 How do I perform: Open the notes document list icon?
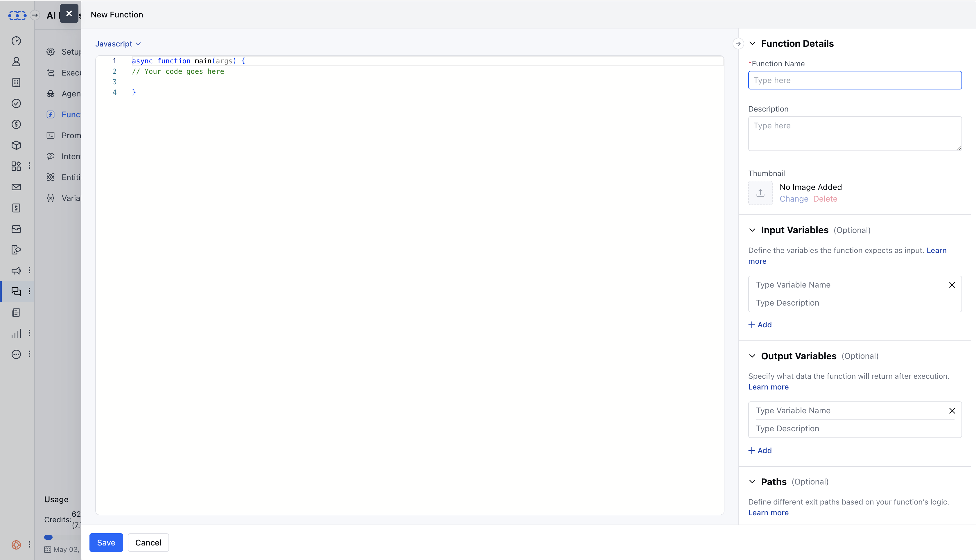coord(16,313)
